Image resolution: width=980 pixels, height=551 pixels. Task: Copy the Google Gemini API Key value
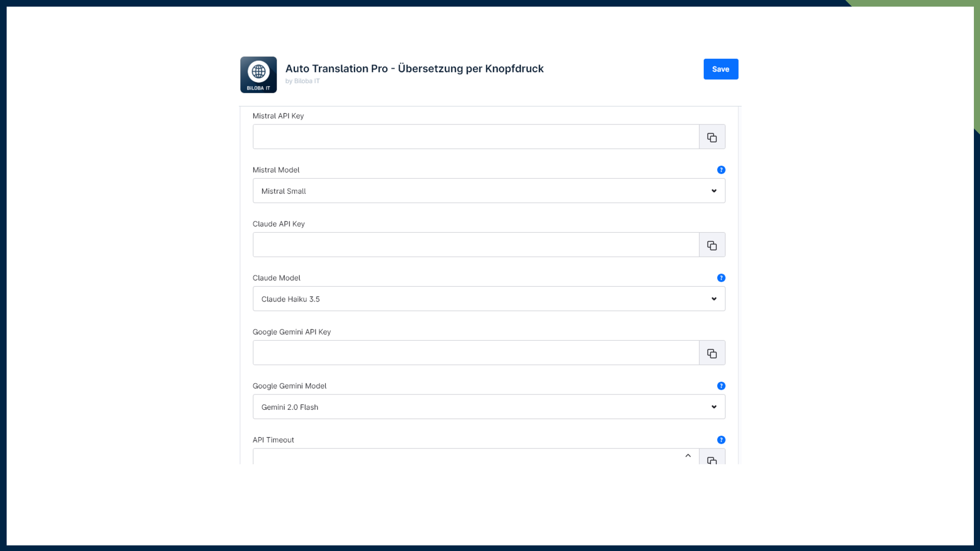point(712,354)
